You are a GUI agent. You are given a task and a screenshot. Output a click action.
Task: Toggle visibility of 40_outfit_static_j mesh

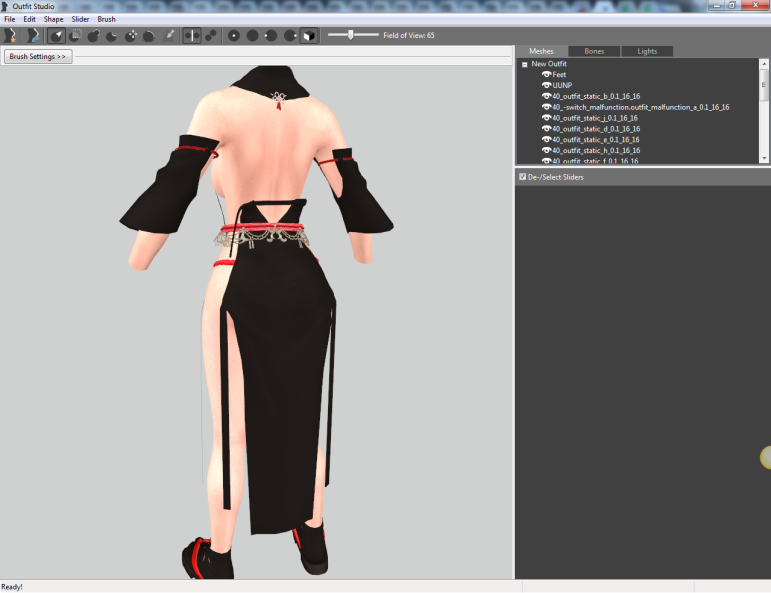pyautogui.click(x=546, y=118)
